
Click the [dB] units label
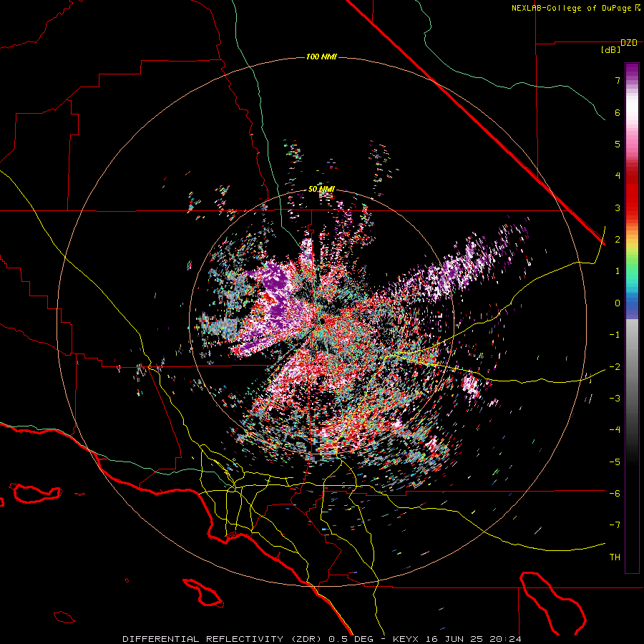pos(611,50)
